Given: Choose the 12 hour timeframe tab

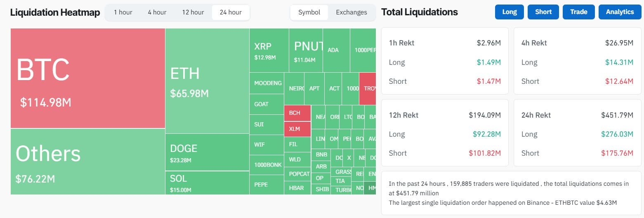Looking at the screenshot, I should point(193,12).
